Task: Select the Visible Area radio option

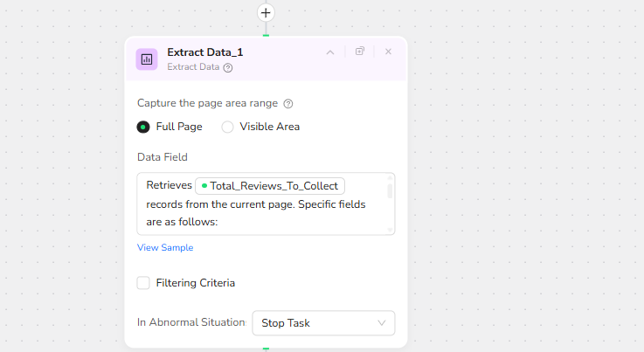Action: pos(227,127)
